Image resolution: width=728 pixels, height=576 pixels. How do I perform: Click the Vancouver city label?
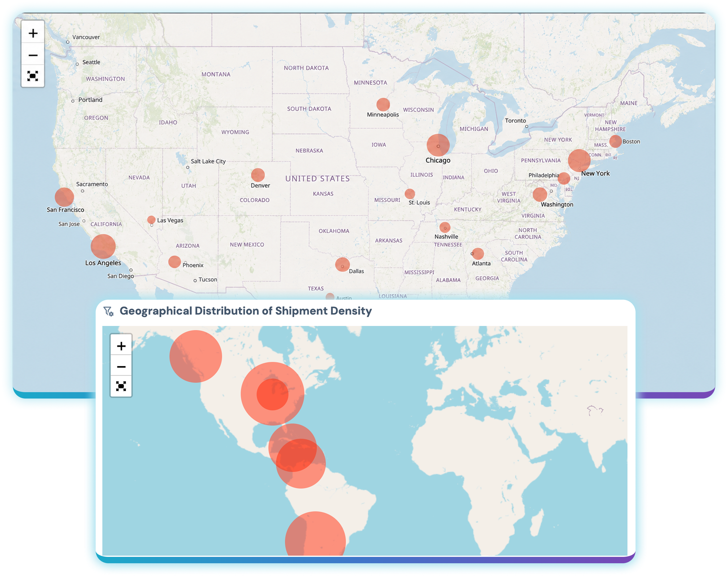(86, 37)
